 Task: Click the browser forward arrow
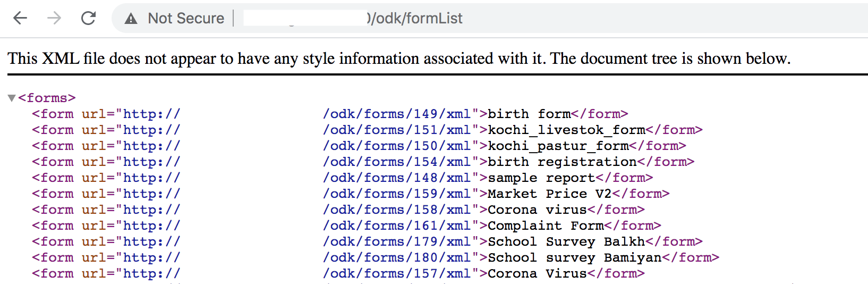pos(54,18)
